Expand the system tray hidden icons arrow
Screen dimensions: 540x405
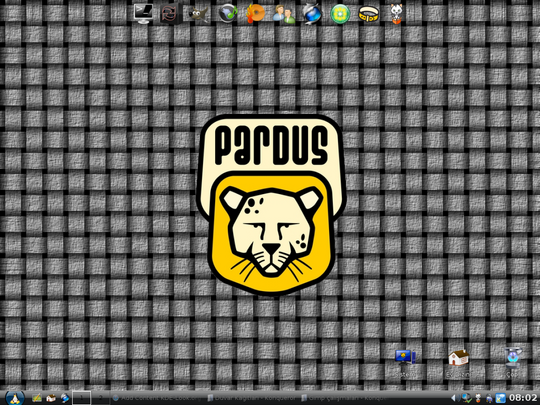tap(453, 398)
